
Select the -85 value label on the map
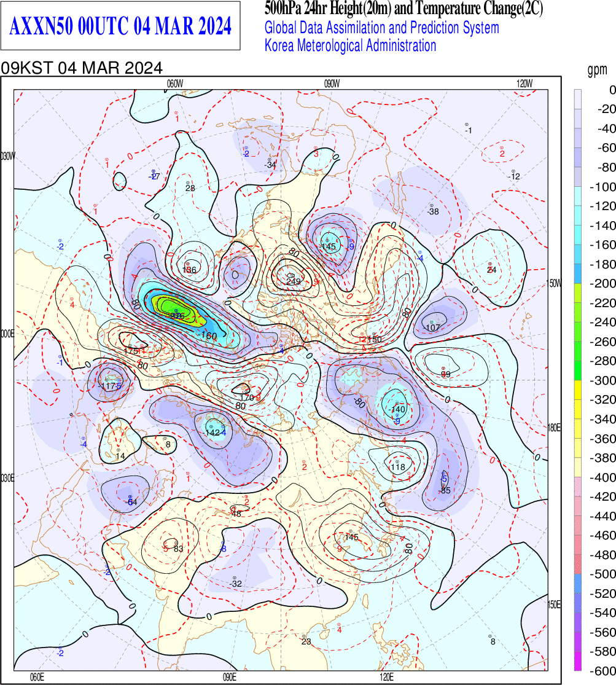pyautogui.click(x=445, y=490)
